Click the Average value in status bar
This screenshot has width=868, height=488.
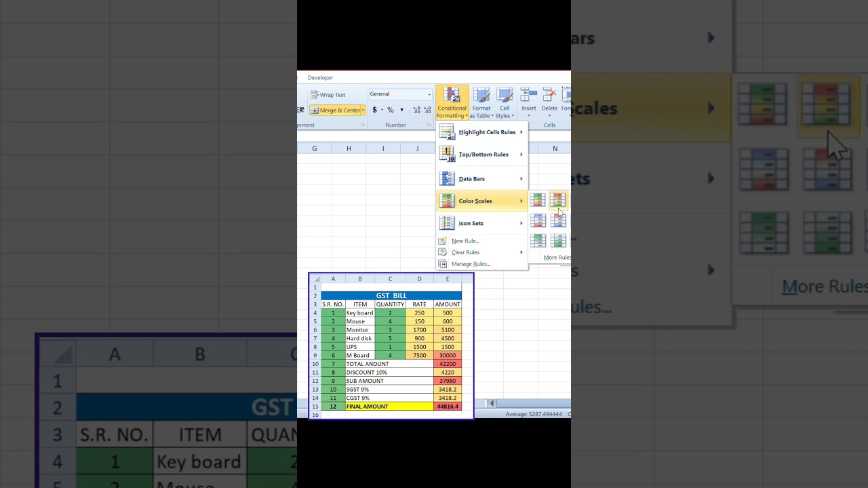[x=534, y=414]
